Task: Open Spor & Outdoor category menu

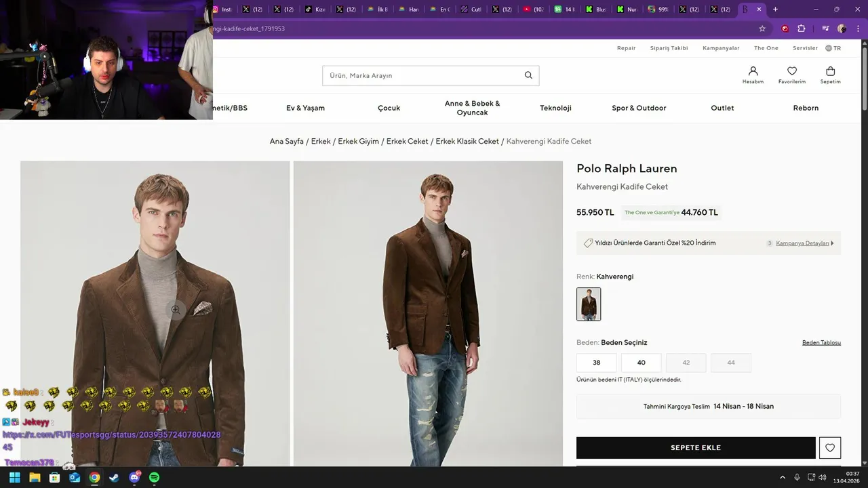Action: [639, 108]
